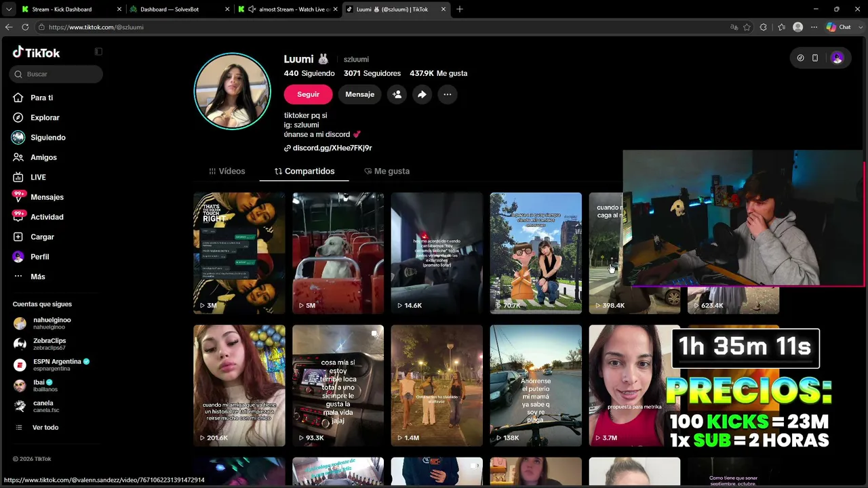Viewport: 868px width, 488px height.
Task: Open the cartoon video with 70.7K views
Action: 536,253
